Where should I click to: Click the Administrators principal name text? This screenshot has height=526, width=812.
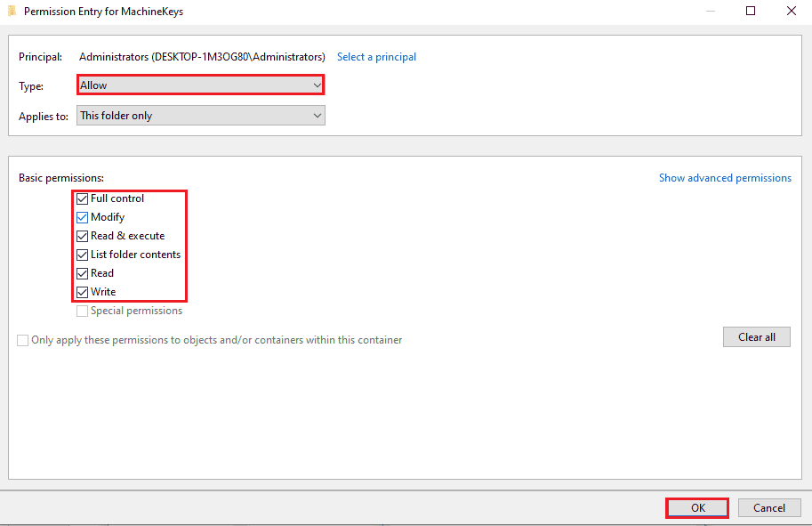(202, 57)
